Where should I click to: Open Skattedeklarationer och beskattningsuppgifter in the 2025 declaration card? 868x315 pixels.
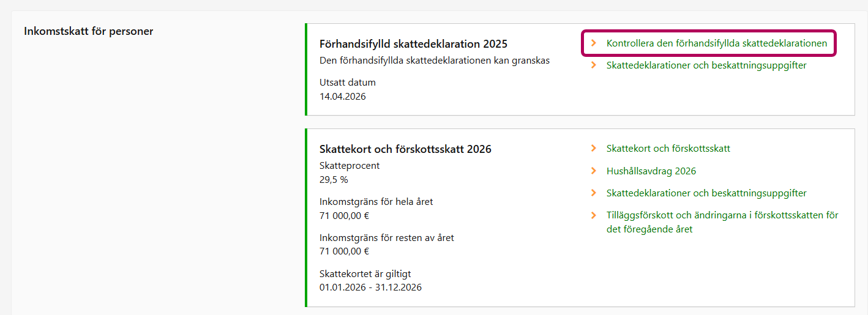[x=706, y=65]
